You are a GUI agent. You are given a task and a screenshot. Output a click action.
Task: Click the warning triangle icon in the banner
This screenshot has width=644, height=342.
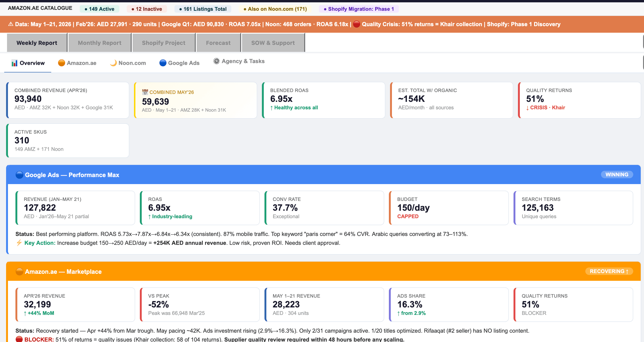click(11, 24)
